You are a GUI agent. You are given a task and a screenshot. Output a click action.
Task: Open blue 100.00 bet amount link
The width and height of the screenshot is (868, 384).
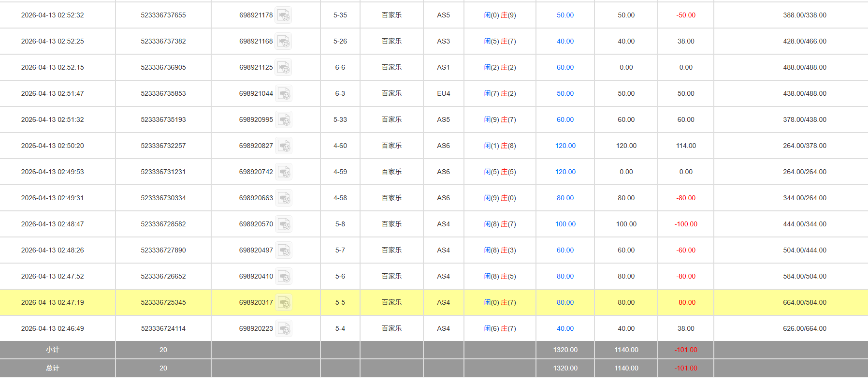pos(565,224)
